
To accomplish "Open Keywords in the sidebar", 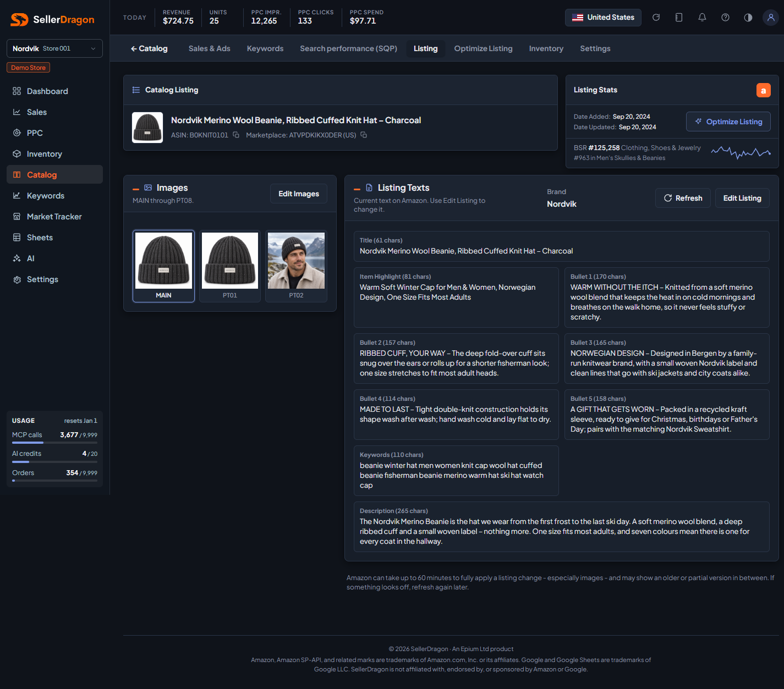I will [54, 196].
